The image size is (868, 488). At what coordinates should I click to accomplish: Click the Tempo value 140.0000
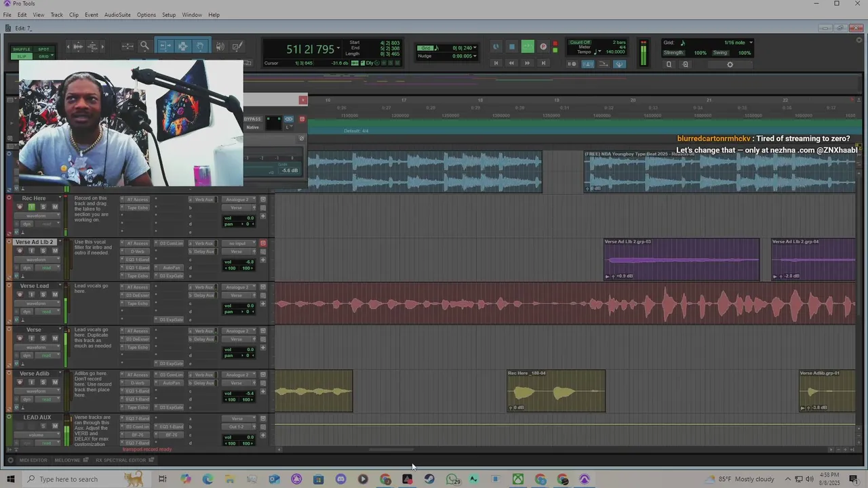(x=615, y=52)
